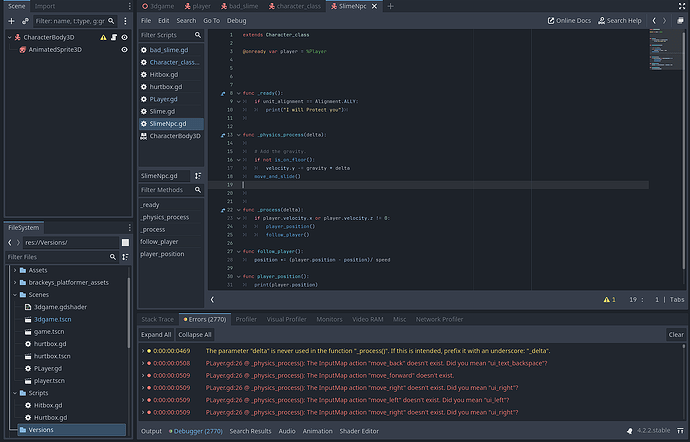Hide the scripts panel with left chevron

coord(212,299)
